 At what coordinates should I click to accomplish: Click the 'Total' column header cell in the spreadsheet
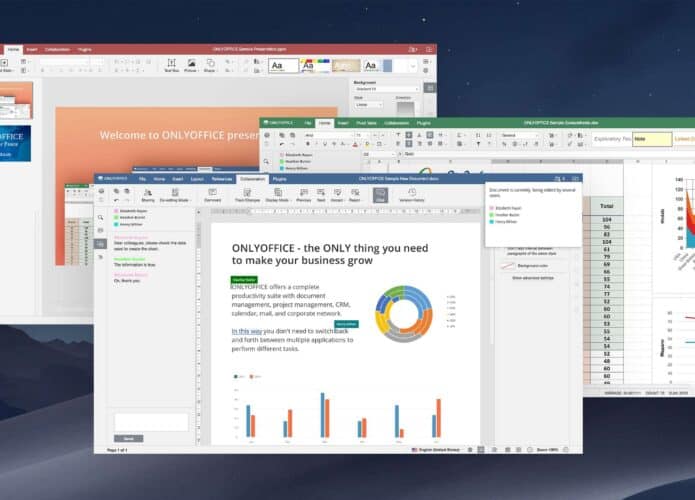[x=607, y=206]
